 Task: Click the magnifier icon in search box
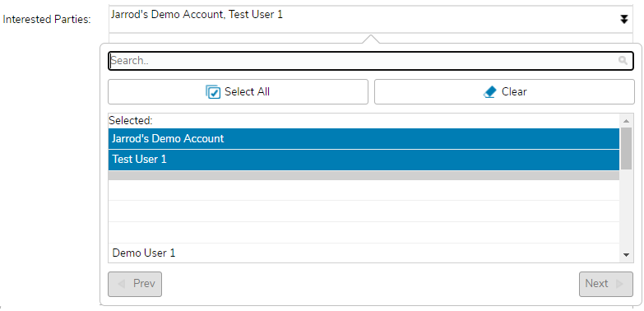click(x=623, y=61)
